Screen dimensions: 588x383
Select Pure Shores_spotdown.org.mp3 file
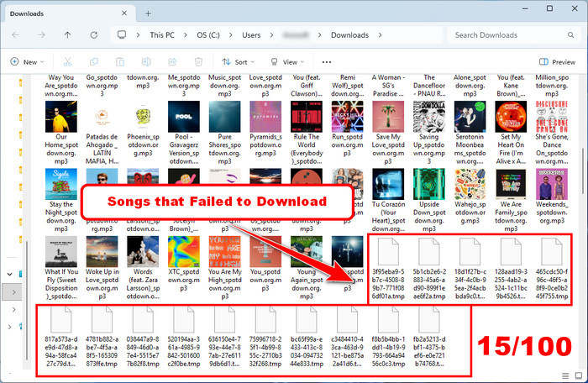pos(224,134)
